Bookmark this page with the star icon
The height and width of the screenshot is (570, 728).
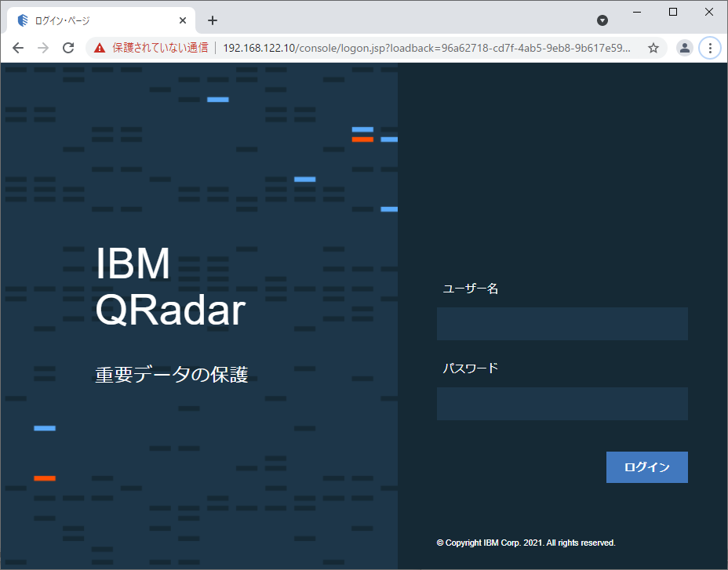pos(653,48)
